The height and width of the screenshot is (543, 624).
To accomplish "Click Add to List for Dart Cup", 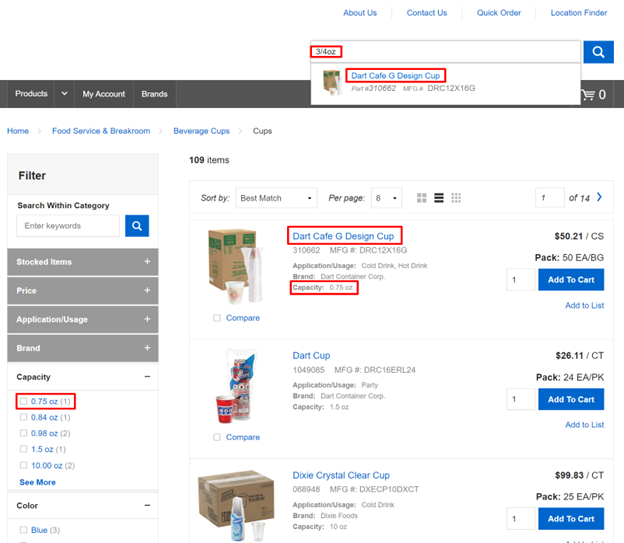I will [x=584, y=425].
